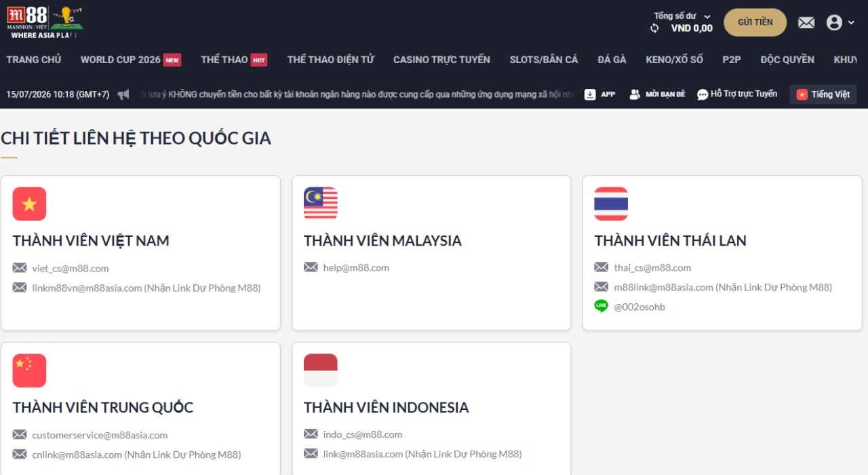The image size is (868, 475).
Task: Open CASINO TRỰC TUYẾN menu
Action: (441, 60)
